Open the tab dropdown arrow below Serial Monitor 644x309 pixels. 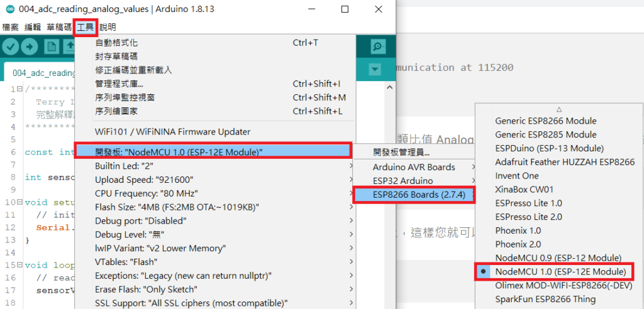375,69
